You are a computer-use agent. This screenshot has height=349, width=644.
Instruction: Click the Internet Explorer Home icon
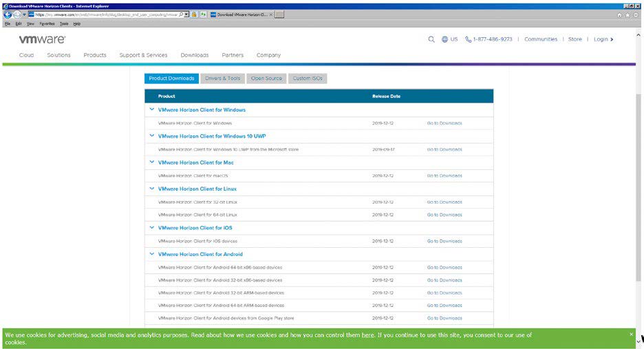coord(619,15)
